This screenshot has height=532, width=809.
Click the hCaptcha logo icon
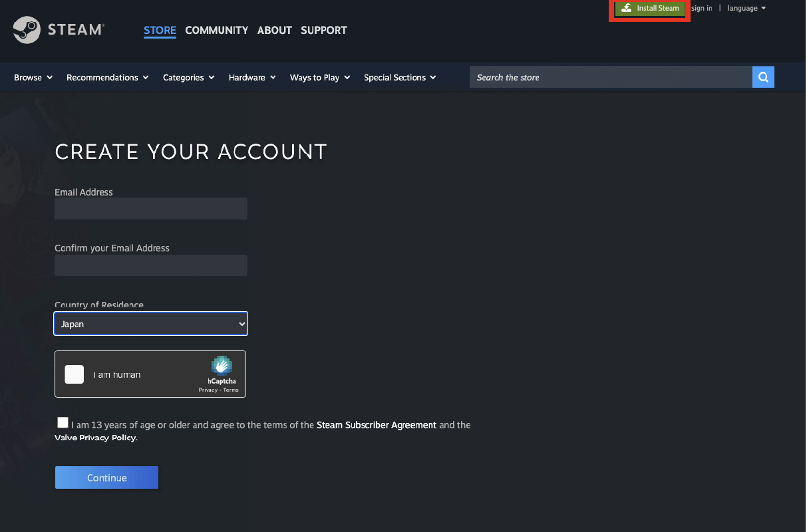(x=222, y=366)
